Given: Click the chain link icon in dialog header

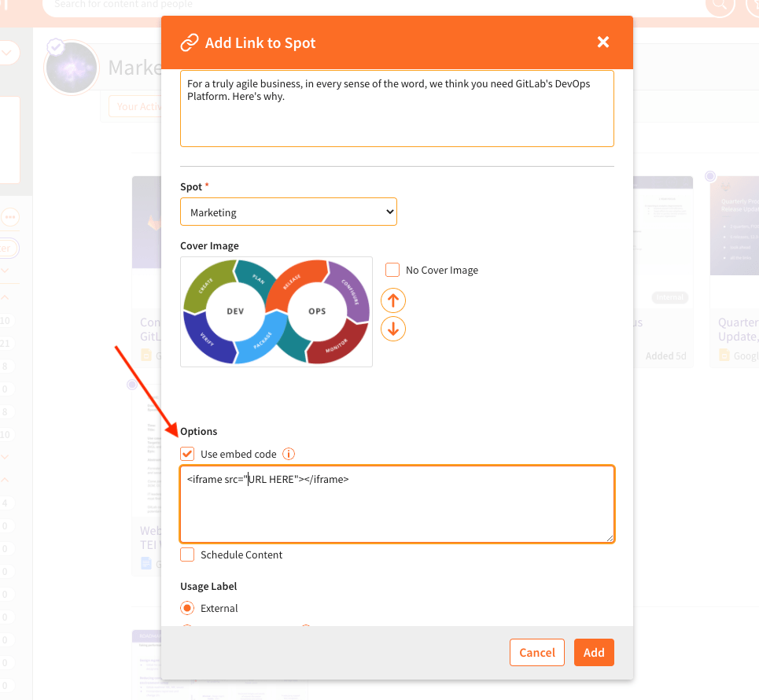Looking at the screenshot, I should tap(189, 42).
